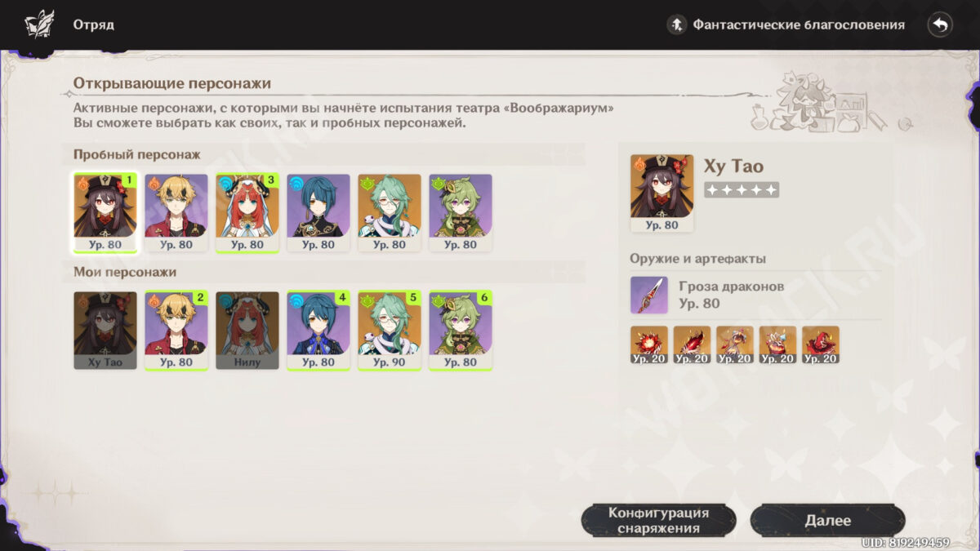
Task: Select blond trial character without number
Action: click(x=176, y=212)
